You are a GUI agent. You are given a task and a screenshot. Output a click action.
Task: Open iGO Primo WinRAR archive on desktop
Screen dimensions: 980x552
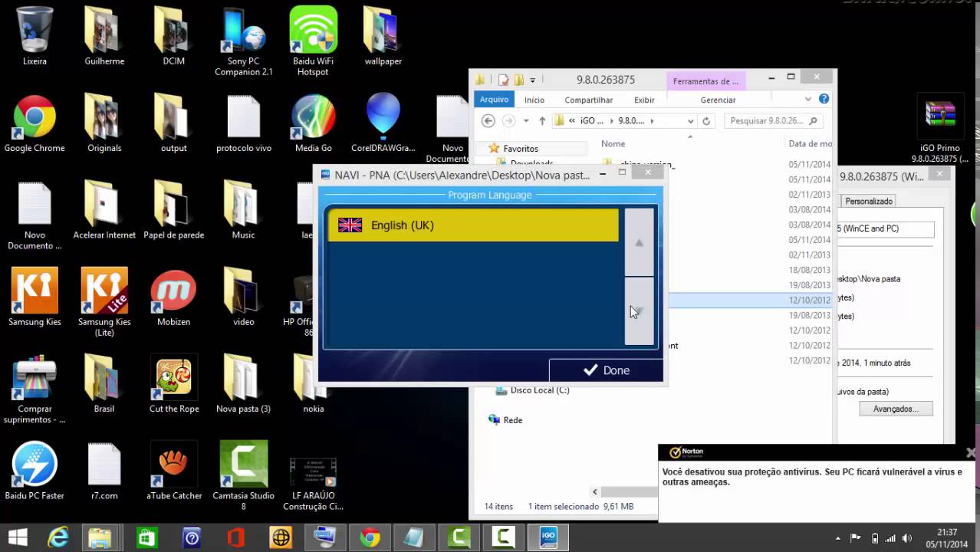pos(940,129)
